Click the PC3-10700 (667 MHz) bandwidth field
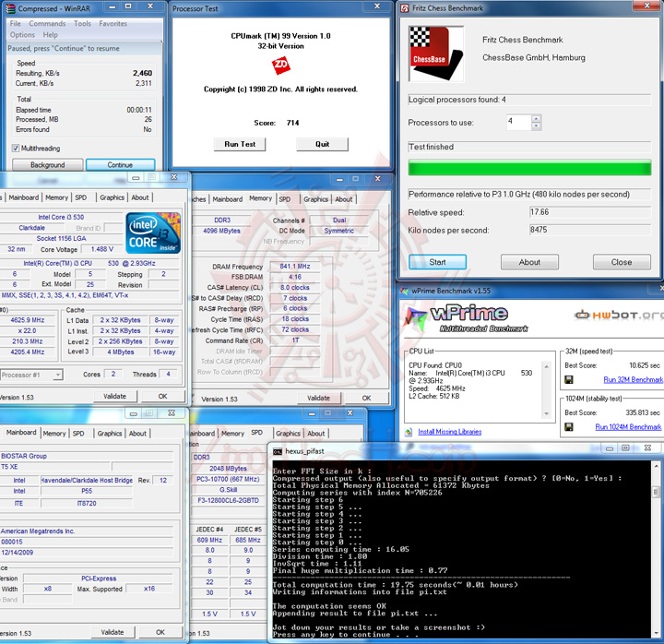The height and width of the screenshot is (644, 664). pos(229,479)
